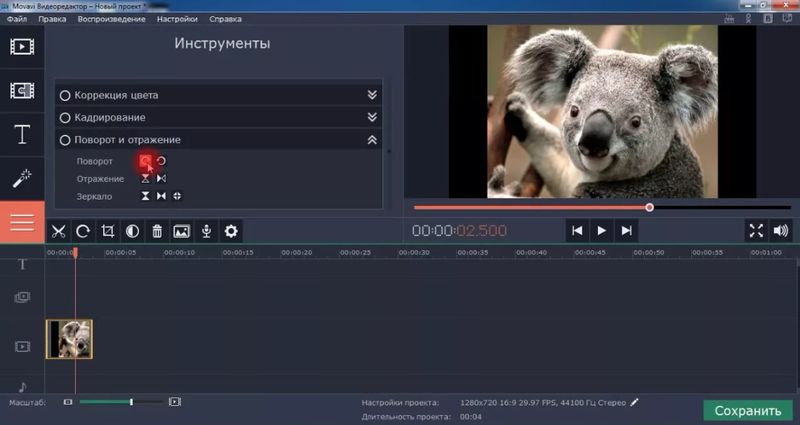Delete the clip with the trash icon

(x=157, y=231)
